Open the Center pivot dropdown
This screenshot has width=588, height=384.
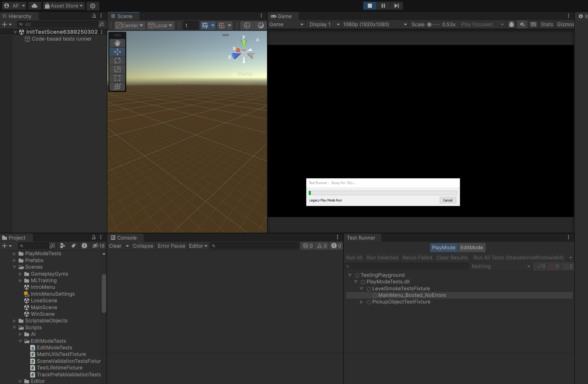click(x=130, y=25)
